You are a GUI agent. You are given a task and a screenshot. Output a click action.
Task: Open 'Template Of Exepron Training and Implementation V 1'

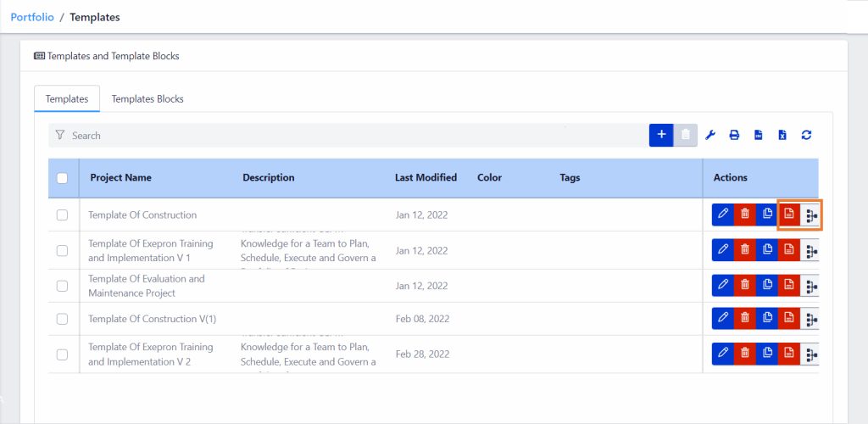coord(151,251)
